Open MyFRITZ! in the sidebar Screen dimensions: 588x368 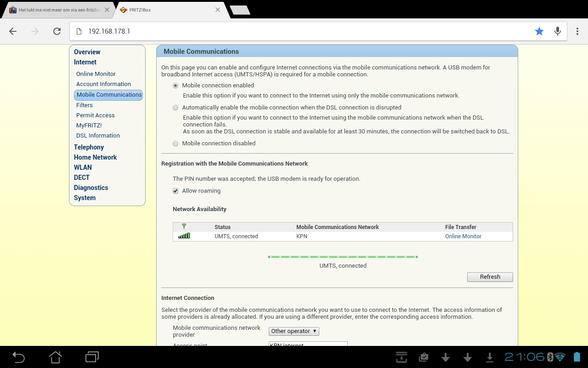click(x=89, y=125)
